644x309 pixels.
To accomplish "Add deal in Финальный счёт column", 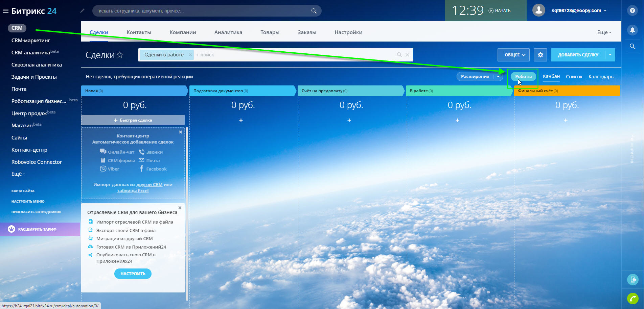I will pyautogui.click(x=566, y=120).
